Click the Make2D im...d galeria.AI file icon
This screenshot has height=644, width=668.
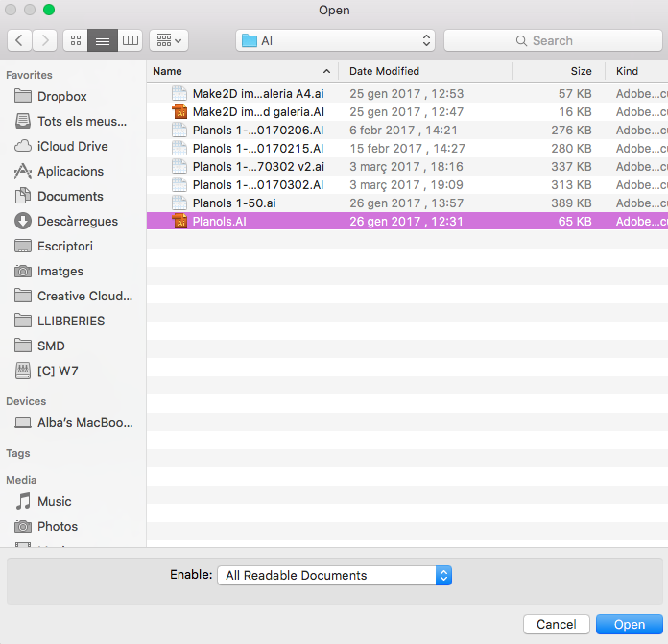(x=179, y=112)
